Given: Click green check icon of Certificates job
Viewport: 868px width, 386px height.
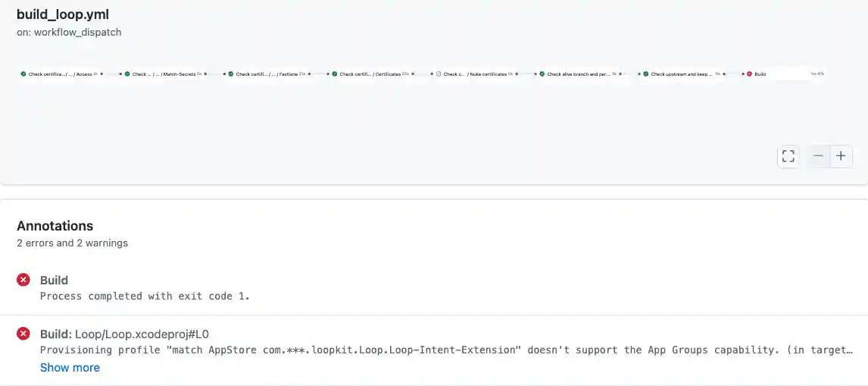Looking at the screenshot, I should pyautogui.click(x=335, y=74).
